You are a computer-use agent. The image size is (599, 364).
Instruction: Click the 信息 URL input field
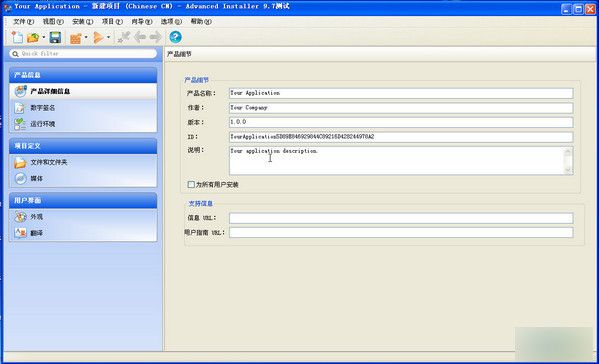(x=401, y=218)
